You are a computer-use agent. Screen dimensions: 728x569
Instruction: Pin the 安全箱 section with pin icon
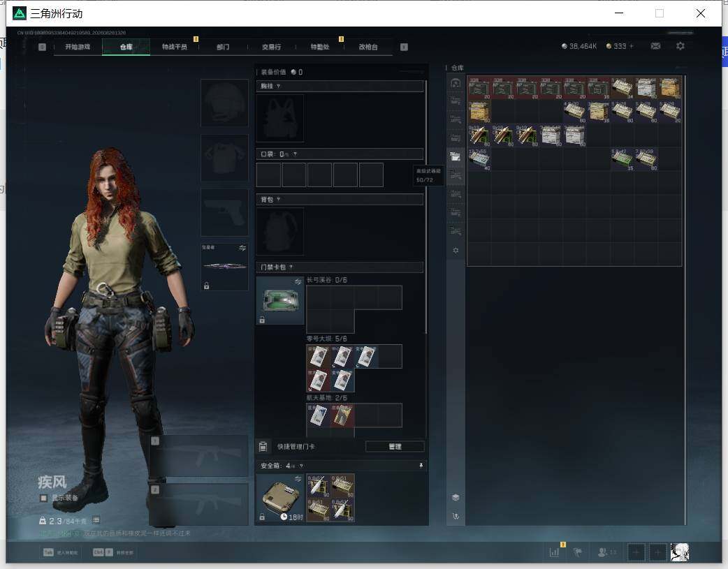(x=421, y=466)
